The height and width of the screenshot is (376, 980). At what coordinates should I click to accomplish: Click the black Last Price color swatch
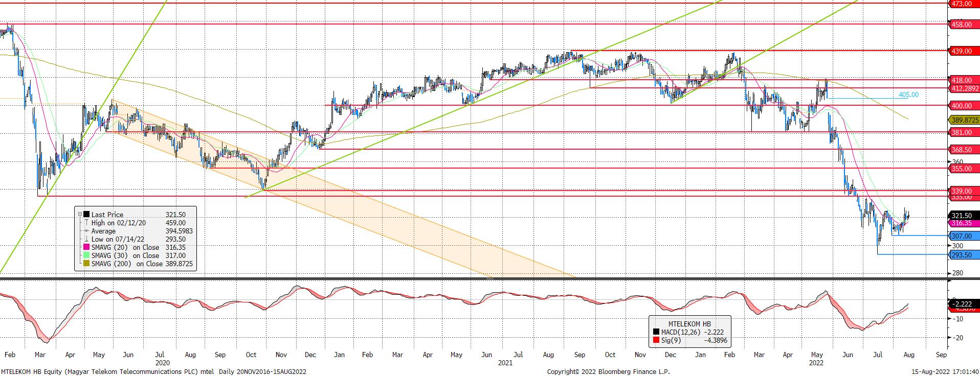[x=87, y=215]
